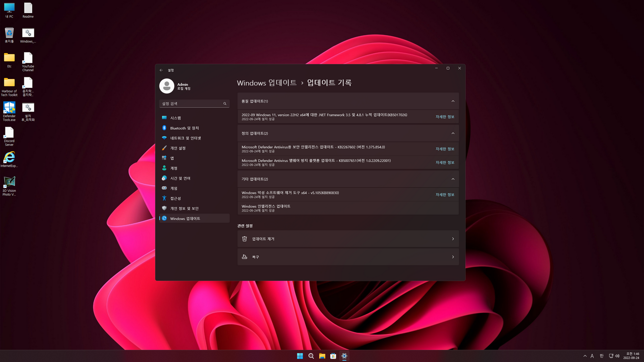This screenshot has height=362, width=644.
Task: Click the 설정 검색 search box
Action: [x=194, y=103]
